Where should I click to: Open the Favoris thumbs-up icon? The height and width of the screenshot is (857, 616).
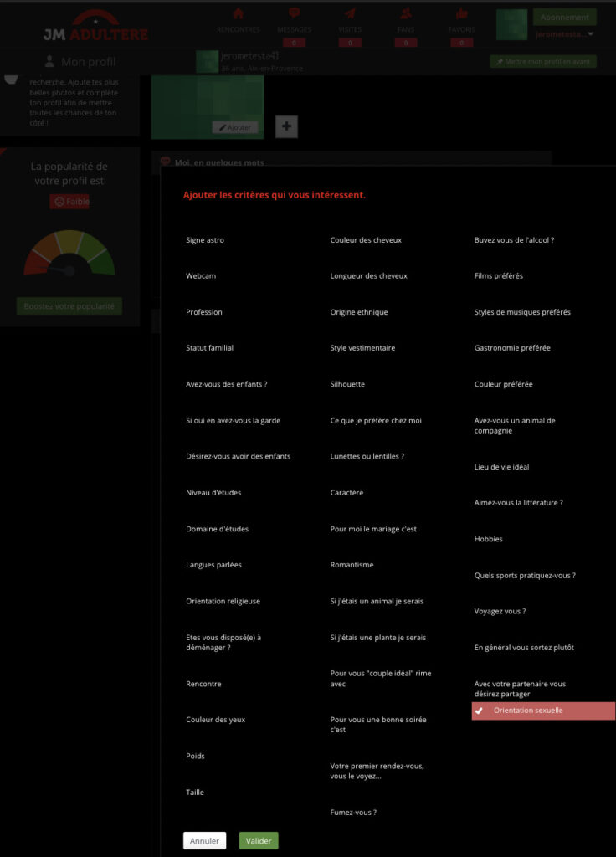coord(462,13)
